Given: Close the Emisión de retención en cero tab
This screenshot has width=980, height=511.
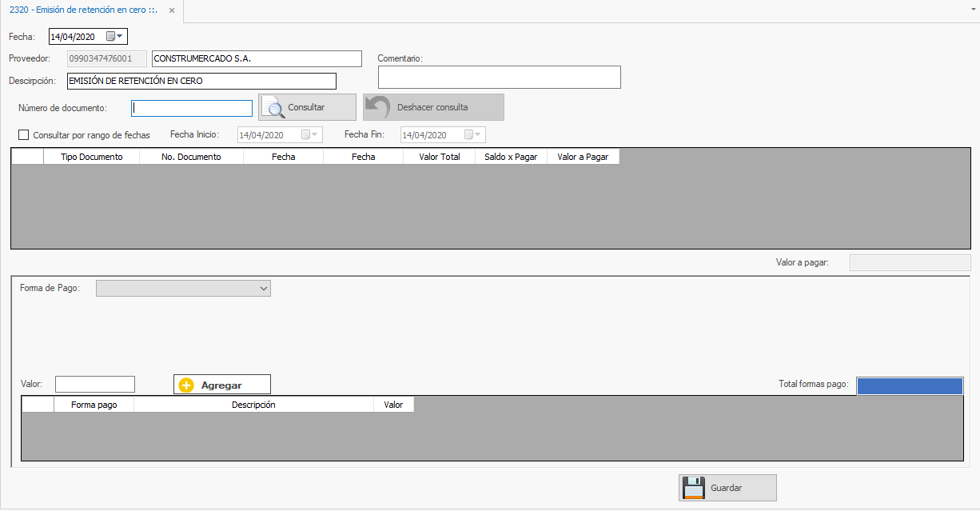Looking at the screenshot, I should click(x=171, y=10).
